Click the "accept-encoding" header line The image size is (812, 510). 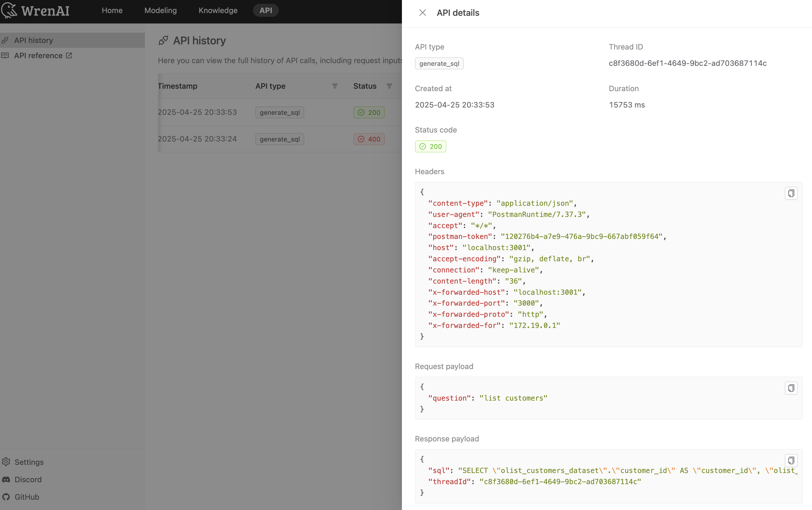(x=511, y=259)
